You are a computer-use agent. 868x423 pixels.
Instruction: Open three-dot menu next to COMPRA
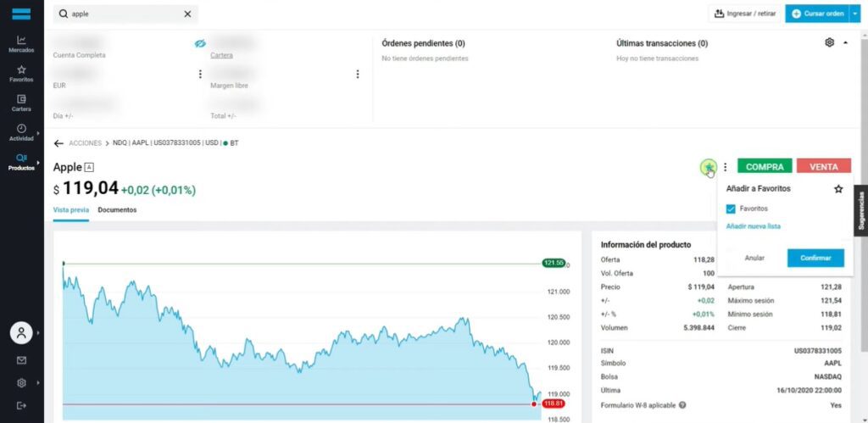[x=726, y=167]
